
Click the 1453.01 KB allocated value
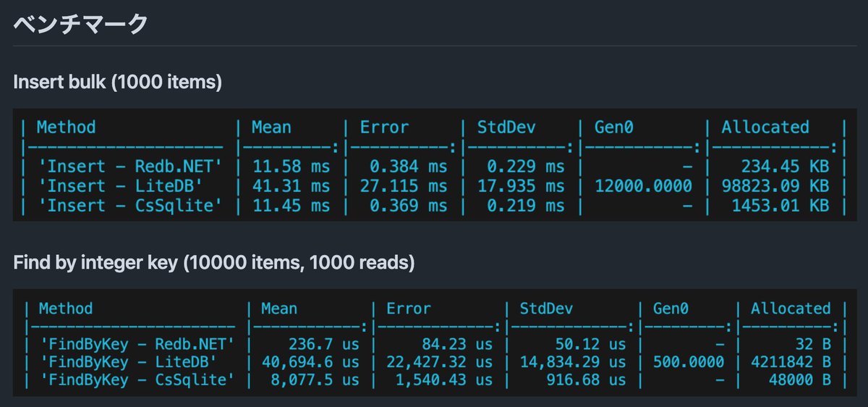pyautogui.click(x=780, y=206)
